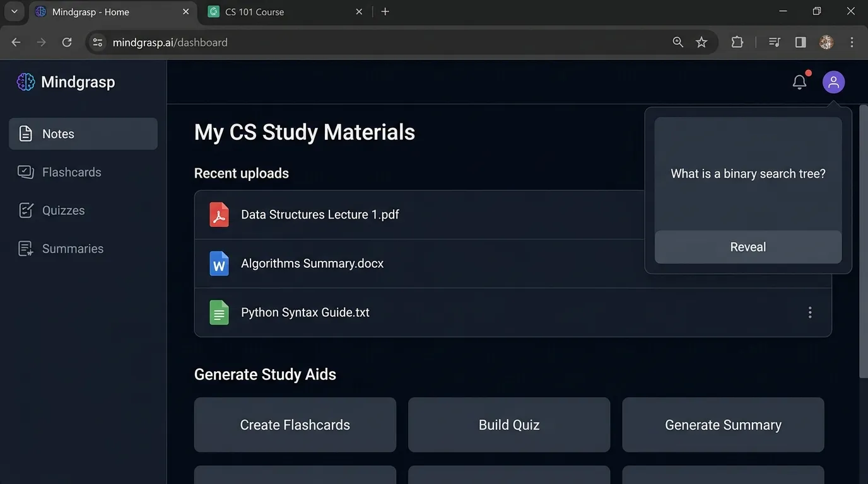Bookmark this page with the star icon

[x=701, y=42]
